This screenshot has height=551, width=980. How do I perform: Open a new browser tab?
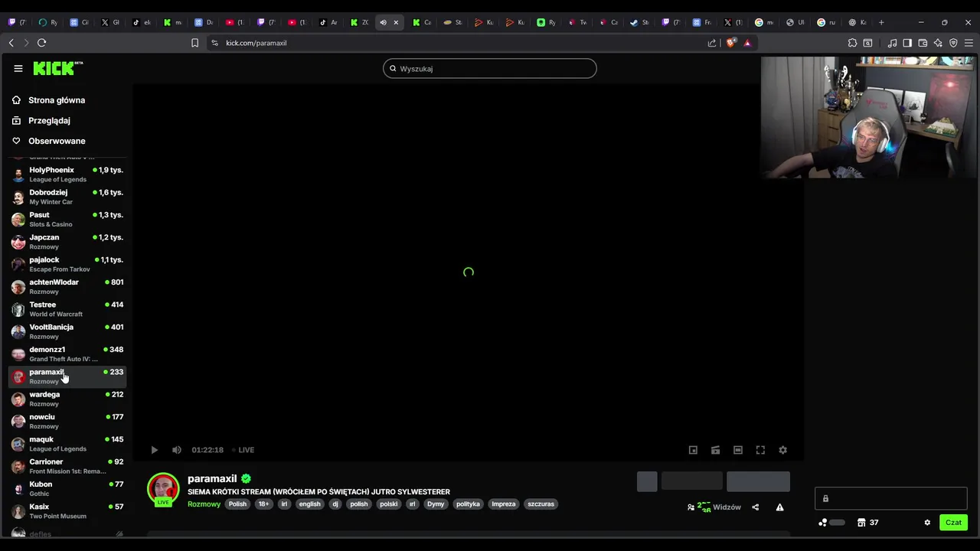click(881, 22)
